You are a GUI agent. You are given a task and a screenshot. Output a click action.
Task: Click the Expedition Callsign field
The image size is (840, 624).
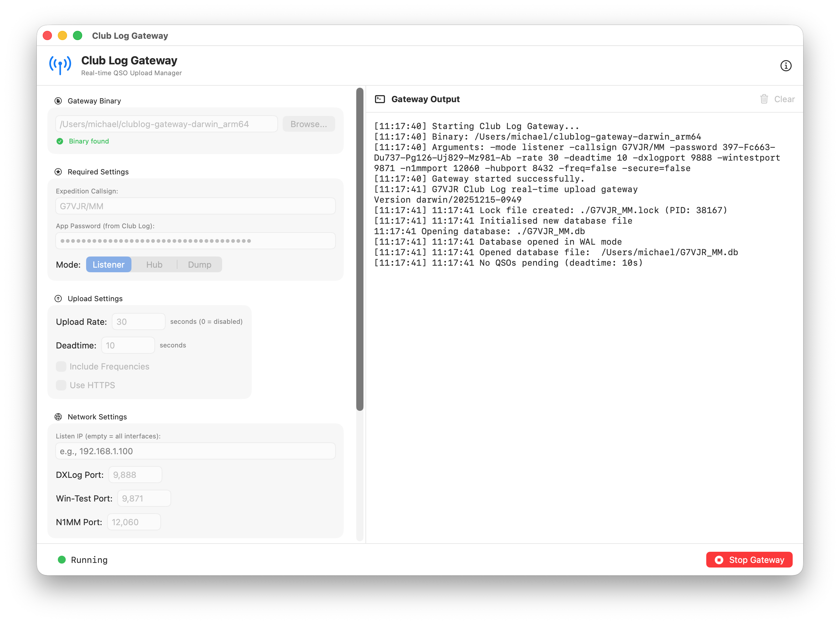(195, 206)
